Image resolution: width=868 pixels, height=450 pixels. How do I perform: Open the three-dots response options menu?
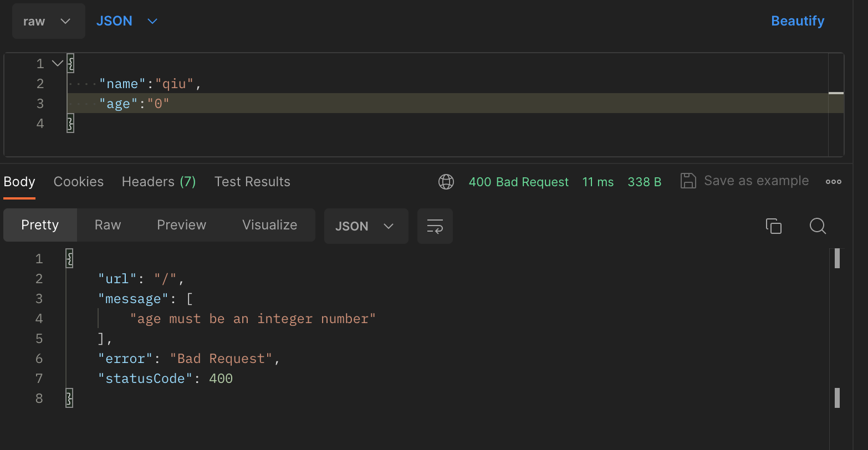[x=833, y=182]
